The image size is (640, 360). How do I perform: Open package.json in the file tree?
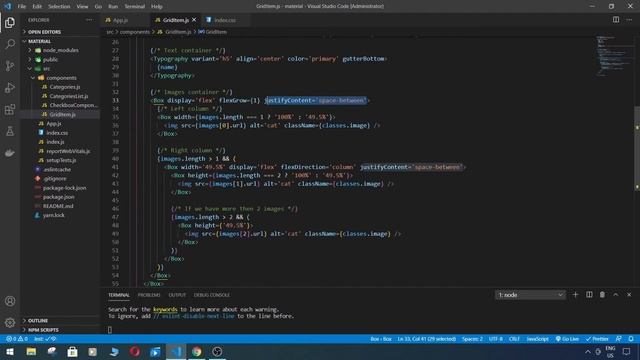coord(58,197)
